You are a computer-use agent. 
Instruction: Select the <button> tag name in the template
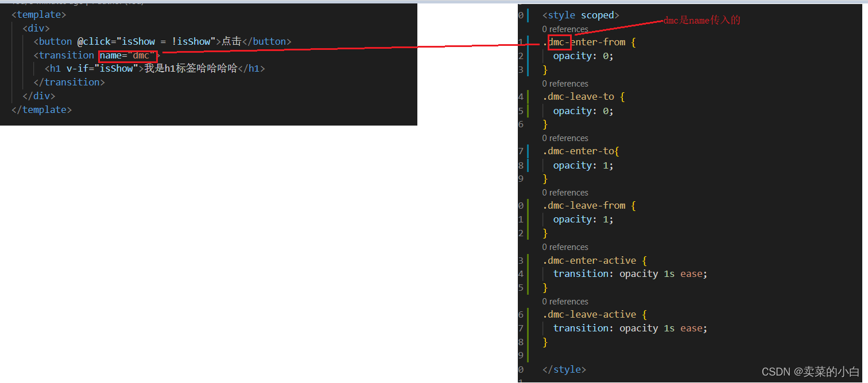tap(56, 41)
